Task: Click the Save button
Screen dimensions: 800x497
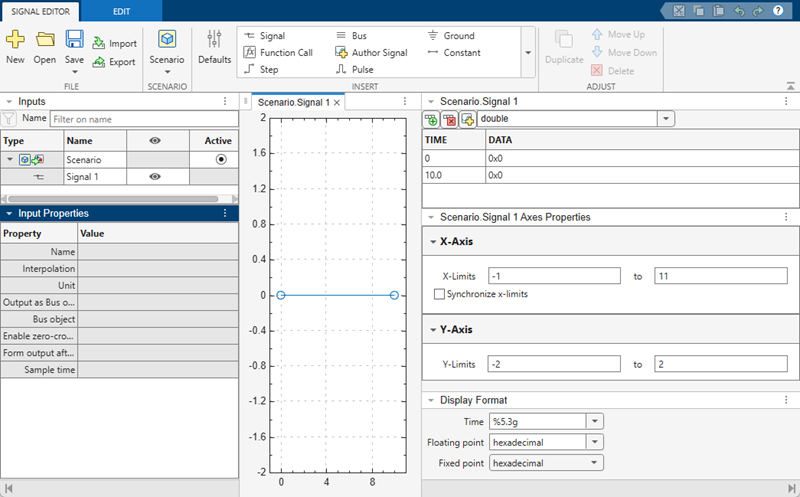Action: (74, 45)
